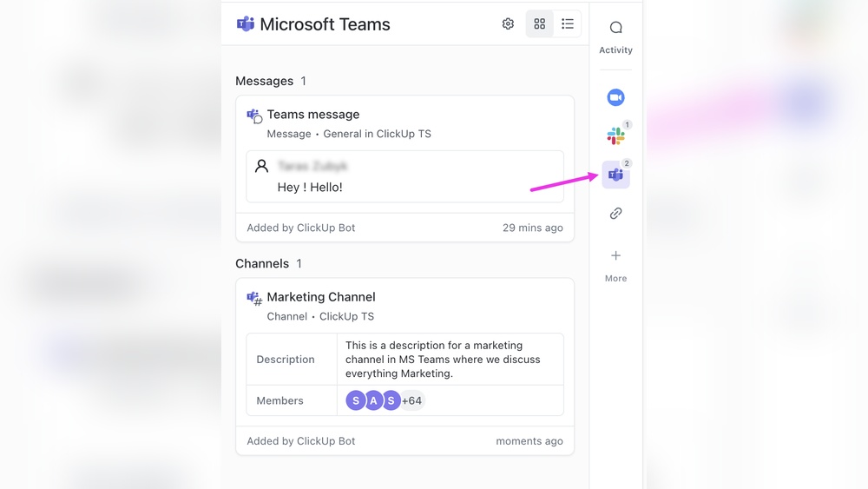This screenshot has height=489, width=868.
Task: Open the Zoom integration in sidebar
Action: [x=615, y=97]
